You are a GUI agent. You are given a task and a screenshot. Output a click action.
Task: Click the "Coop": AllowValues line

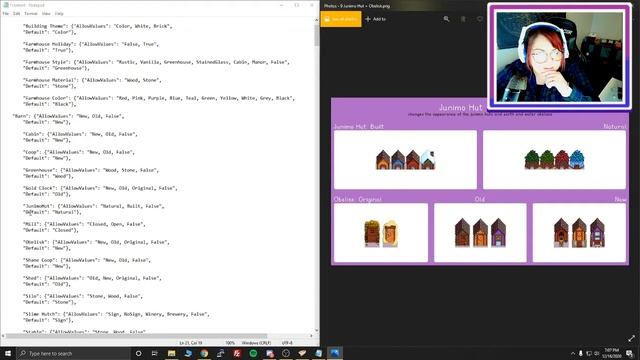79,152
